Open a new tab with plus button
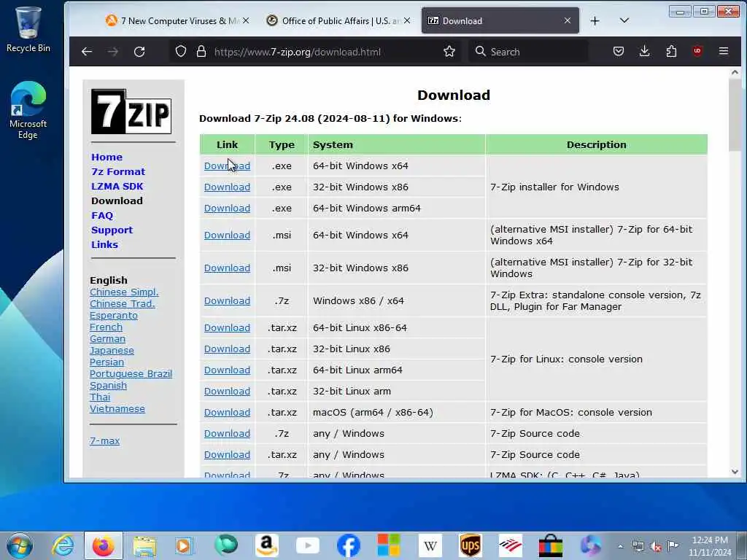Image resolution: width=747 pixels, height=560 pixels. pos(595,21)
